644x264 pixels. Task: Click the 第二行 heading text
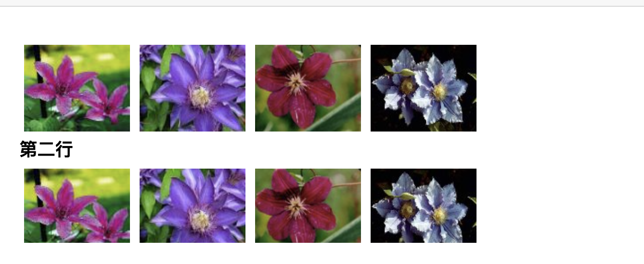pyautogui.click(x=46, y=150)
